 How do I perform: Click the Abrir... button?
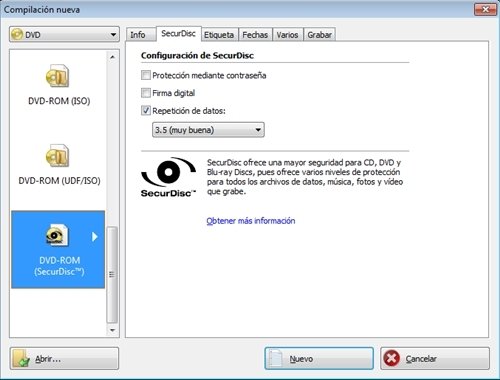[x=64, y=358]
